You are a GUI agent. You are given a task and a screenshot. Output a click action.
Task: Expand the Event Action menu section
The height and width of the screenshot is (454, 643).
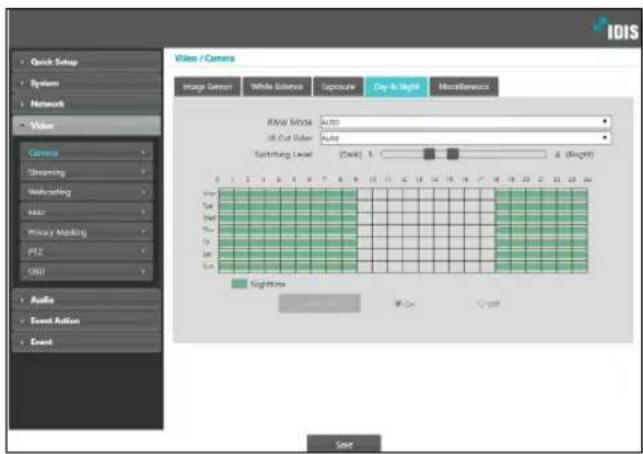[87, 321]
